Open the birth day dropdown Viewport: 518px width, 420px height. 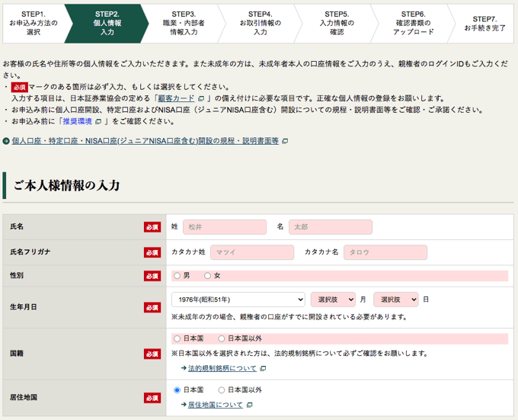pos(396,300)
